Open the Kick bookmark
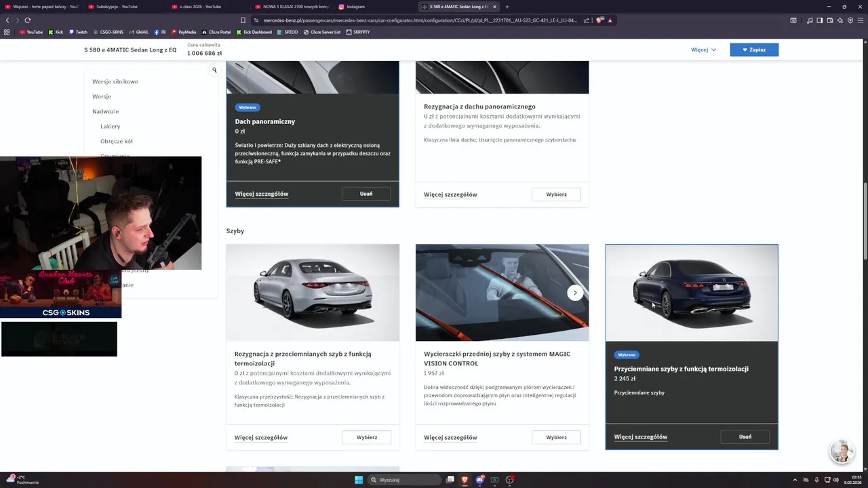The image size is (868, 488). pos(56,32)
